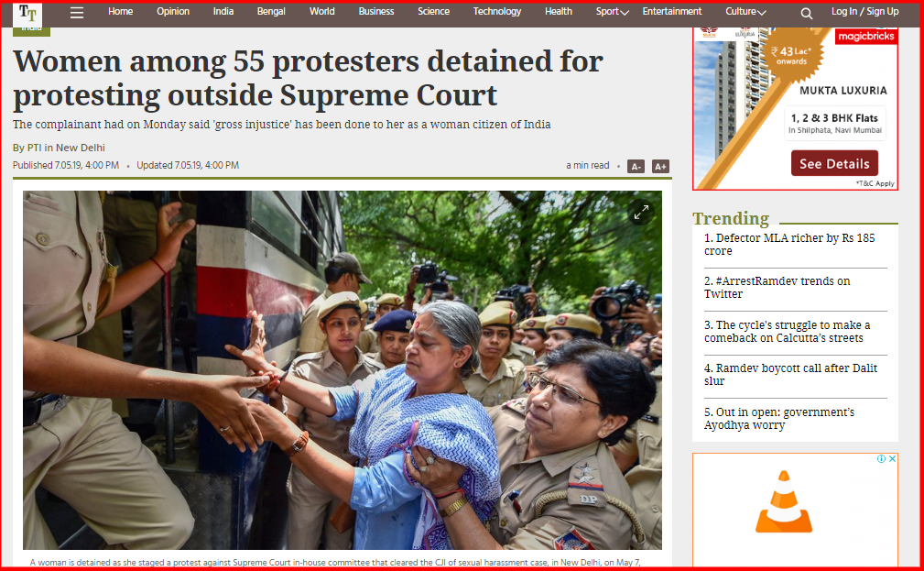Open trending story Defector MLA richer
Screen dimensions: 924x571
[789, 244]
